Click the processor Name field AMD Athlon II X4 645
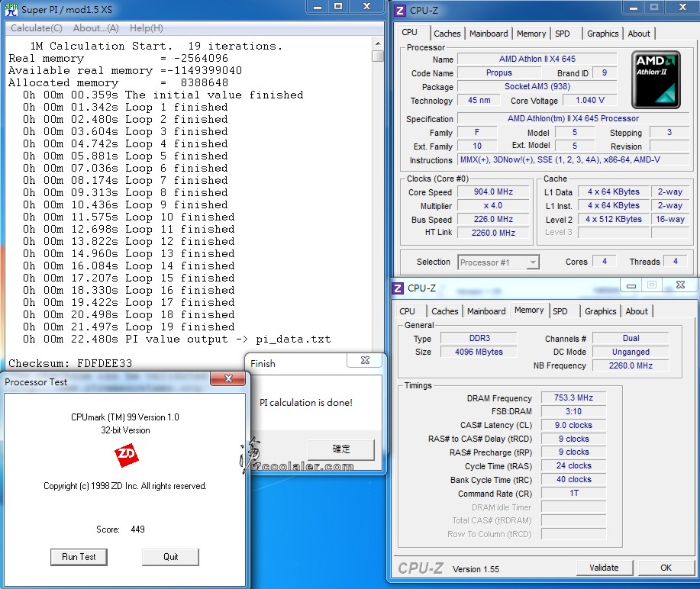Screen dimensions: 700x589 (x=537, y=59)
